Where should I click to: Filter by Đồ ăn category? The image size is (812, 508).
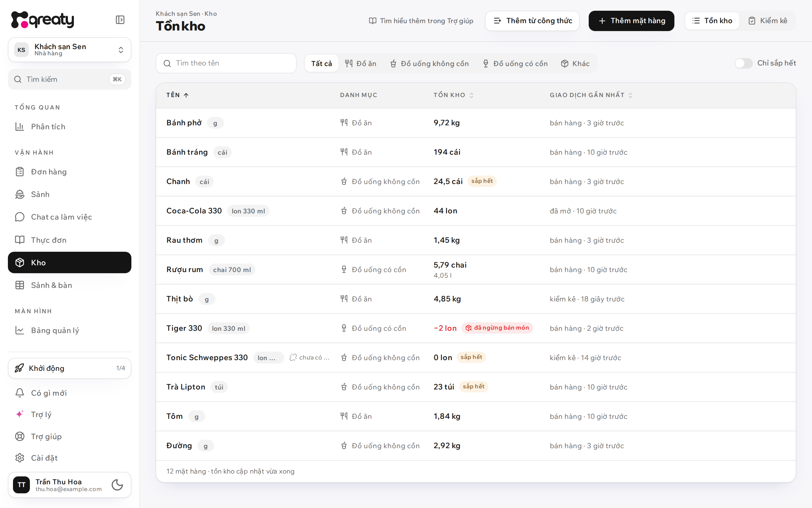[x=361, y=63]
